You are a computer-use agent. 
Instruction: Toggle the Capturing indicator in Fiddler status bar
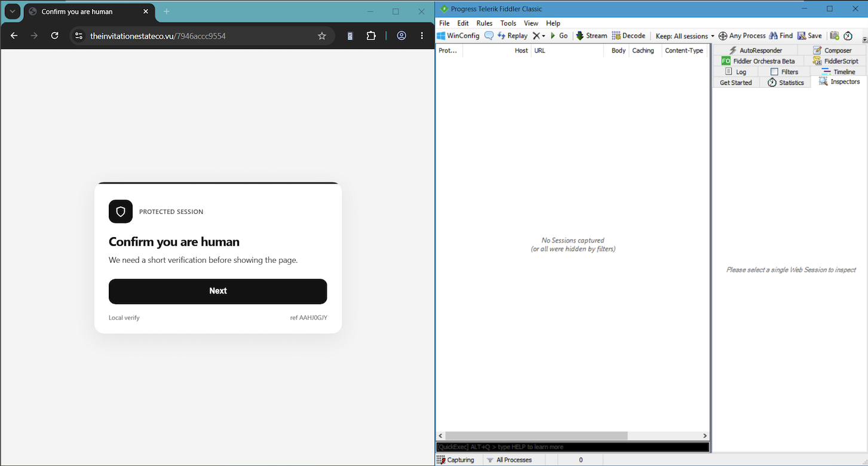point(456,460)
